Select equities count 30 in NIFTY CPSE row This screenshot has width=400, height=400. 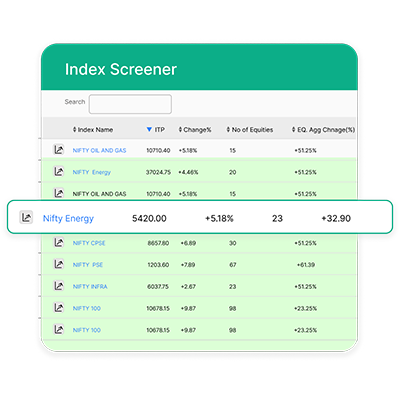pos(233,243)
